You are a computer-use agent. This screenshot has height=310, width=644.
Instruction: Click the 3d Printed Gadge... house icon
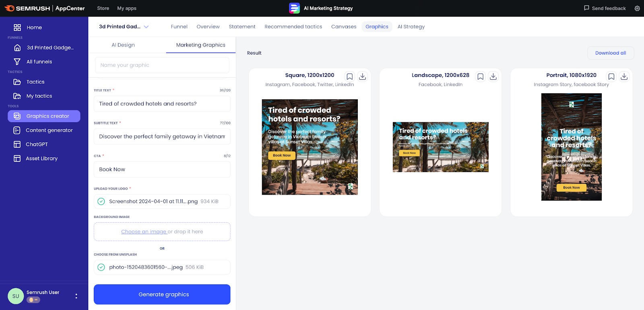(x=17, y=47)
